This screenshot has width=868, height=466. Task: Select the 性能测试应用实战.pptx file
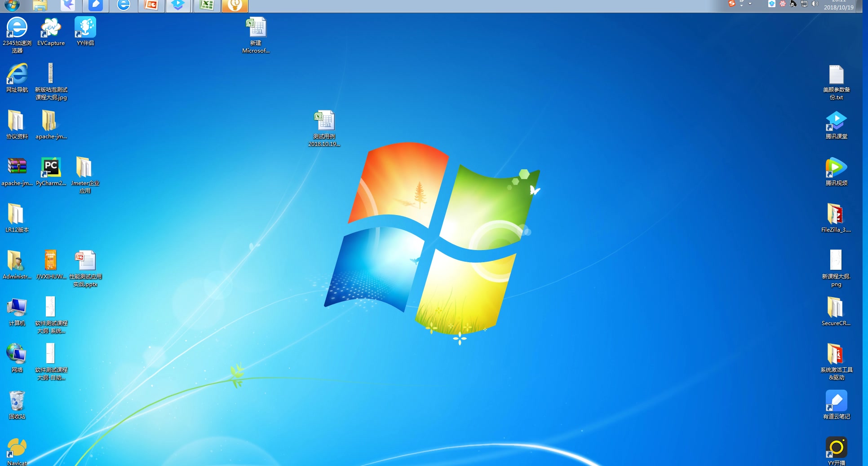(85, 268)
